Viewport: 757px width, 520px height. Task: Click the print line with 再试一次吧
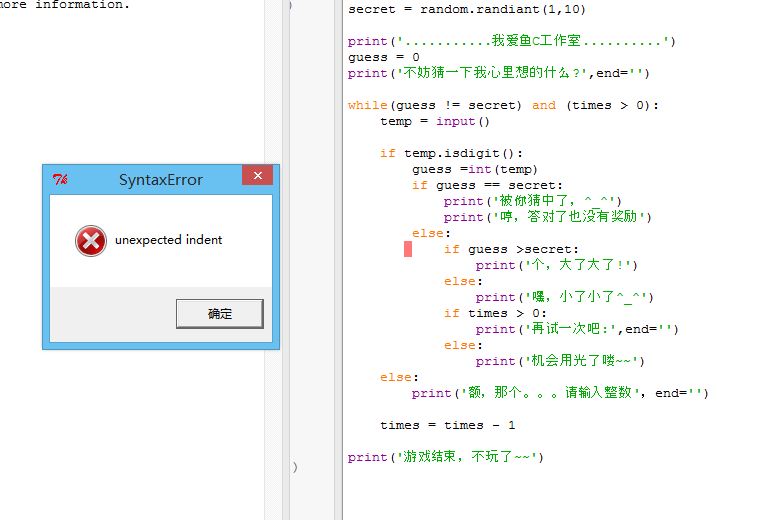577,329
